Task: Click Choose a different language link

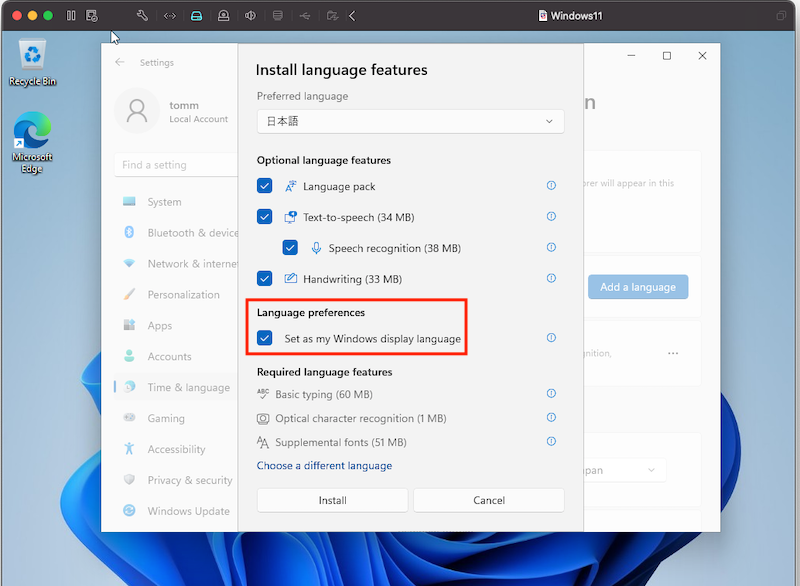Action: point(324,466)
